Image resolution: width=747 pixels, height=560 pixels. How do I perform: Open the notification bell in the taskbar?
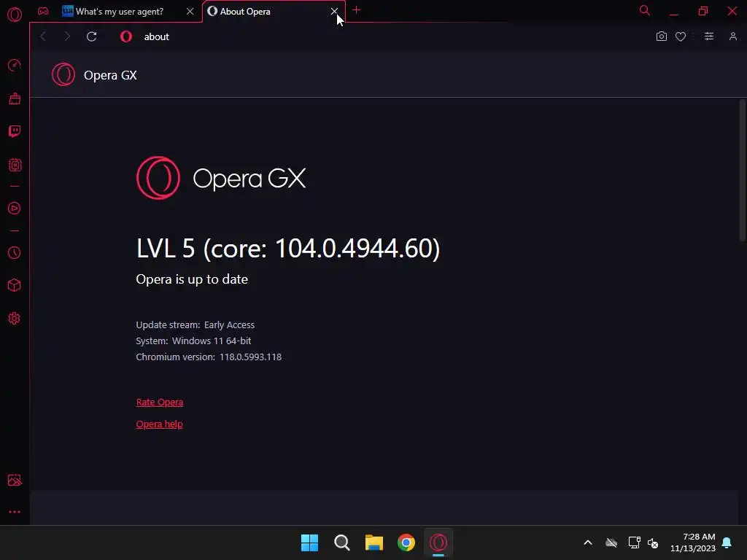pos(727,542)
